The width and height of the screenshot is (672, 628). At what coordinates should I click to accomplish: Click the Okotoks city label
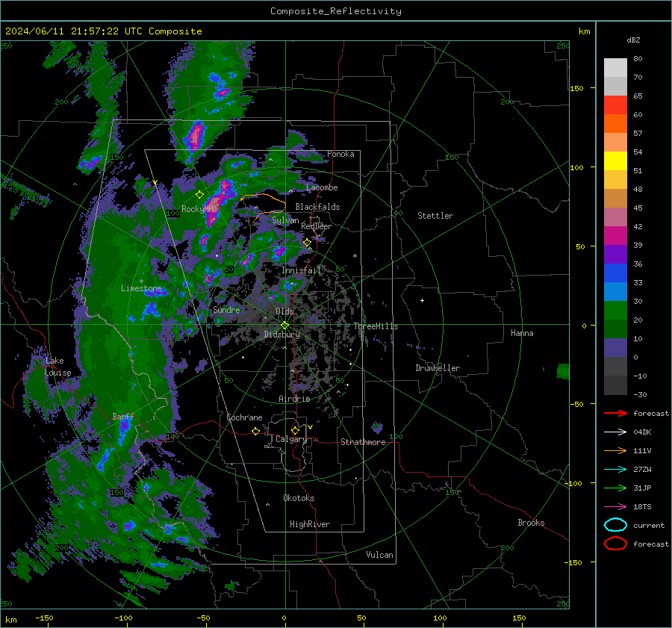click(299, 498)
